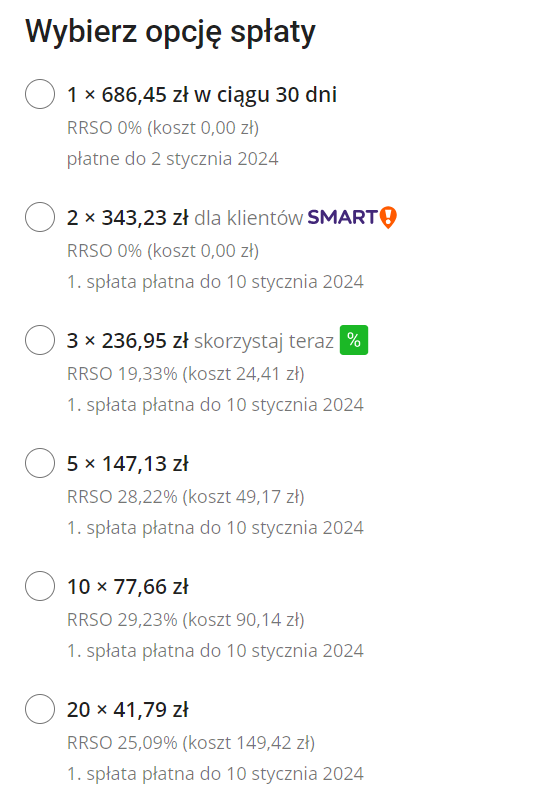The width and height of the screenshot is (542, 805).
Task: Click 'płatne do 2 stycznia 2024' text
Action: 172,159
